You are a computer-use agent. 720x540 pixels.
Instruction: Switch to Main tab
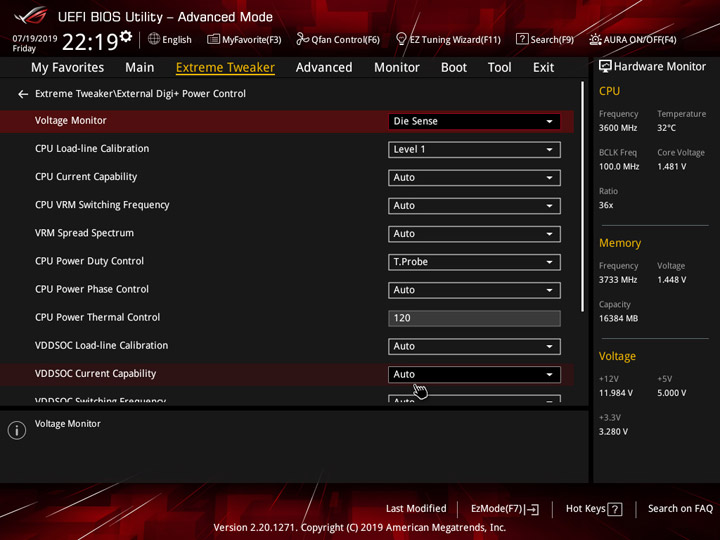click(140, 68)
